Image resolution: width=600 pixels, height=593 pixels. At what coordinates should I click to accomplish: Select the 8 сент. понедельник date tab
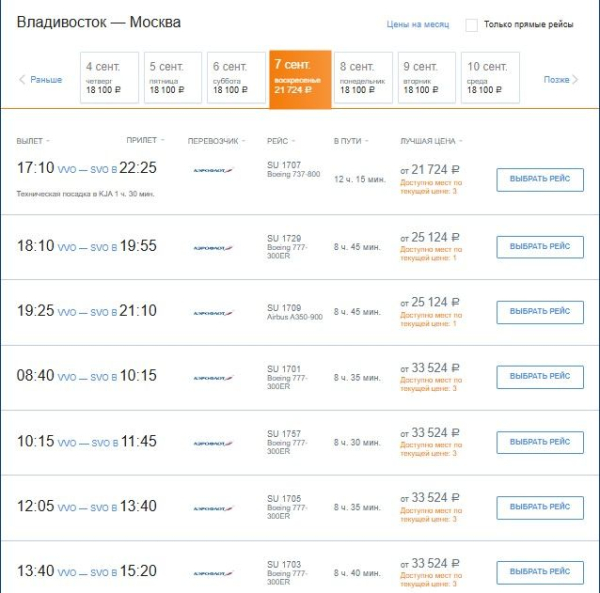coord(363,78)
